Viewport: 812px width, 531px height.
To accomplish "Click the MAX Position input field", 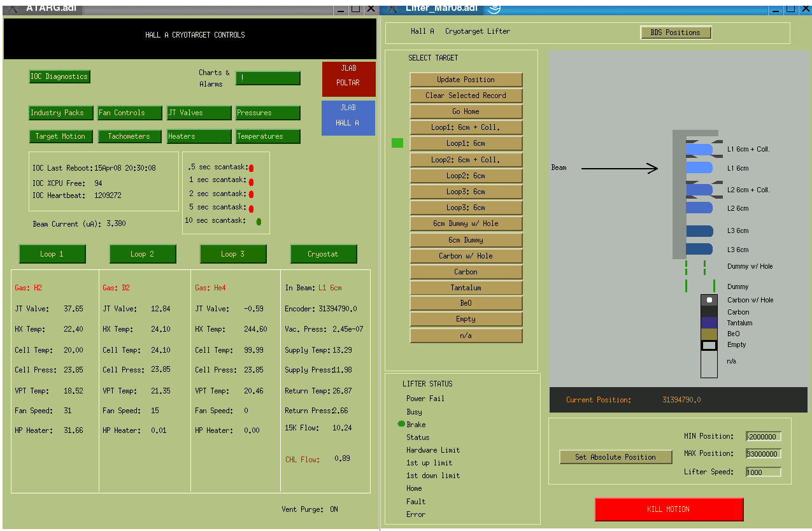I will click(763, 454).
